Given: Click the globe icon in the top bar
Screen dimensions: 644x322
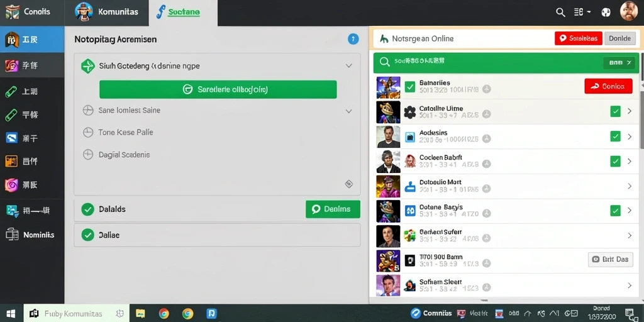Looking at the screenshot, I should 606,13.
